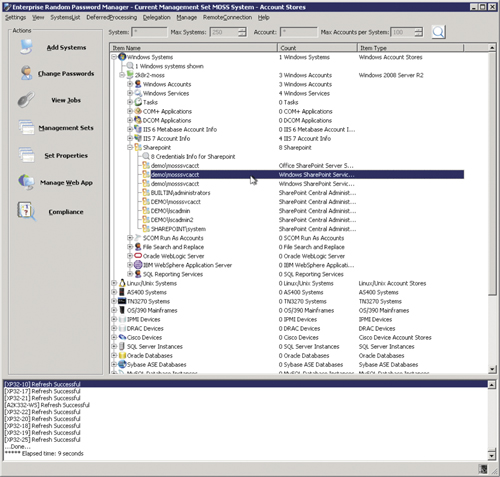Click the Oracle Databases yellow cylinder icon
Image resolution: width=500 pixels, height=477 pixels.
tap(122, 355)
